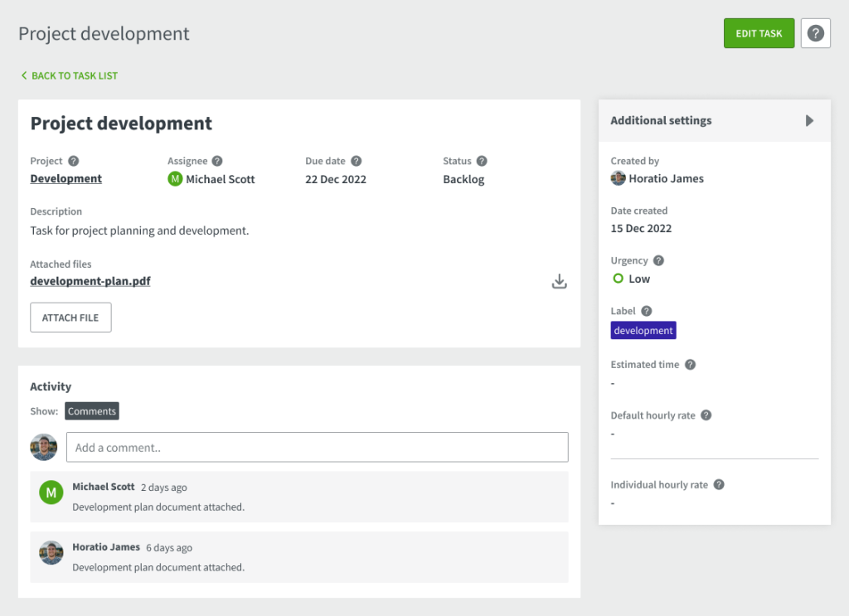Image resolution: width=849 pixels, height=616 pixels.
Task: Click the Default hourly rate help icon
Action: coord(706,415)
